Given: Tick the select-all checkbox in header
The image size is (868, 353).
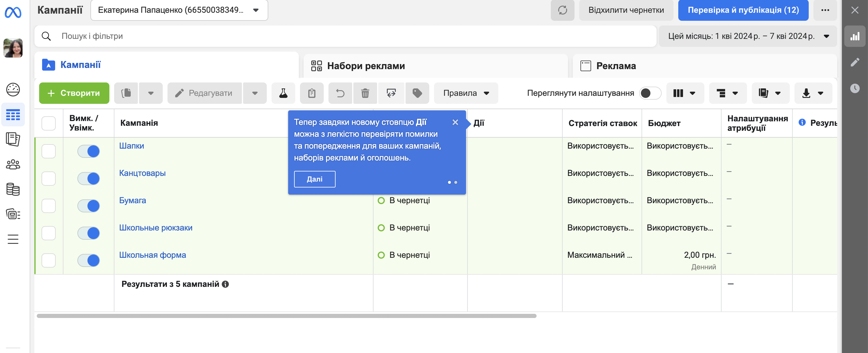Looking at the screenshot, I should (x=49, y=123).
